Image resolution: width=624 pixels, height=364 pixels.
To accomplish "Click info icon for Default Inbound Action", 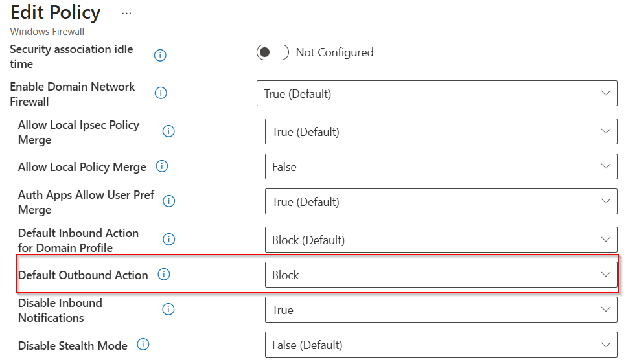I will tap(168, 240).
